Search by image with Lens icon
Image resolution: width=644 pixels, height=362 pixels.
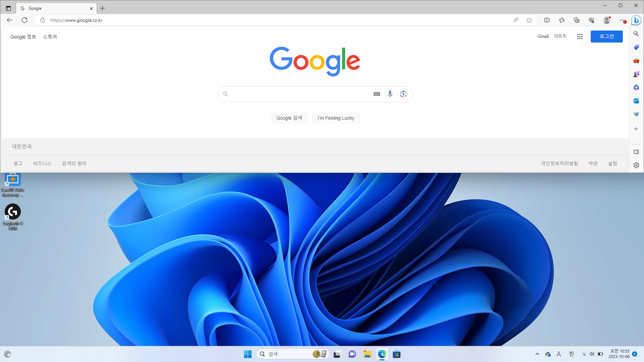click(x=403, y=94)
